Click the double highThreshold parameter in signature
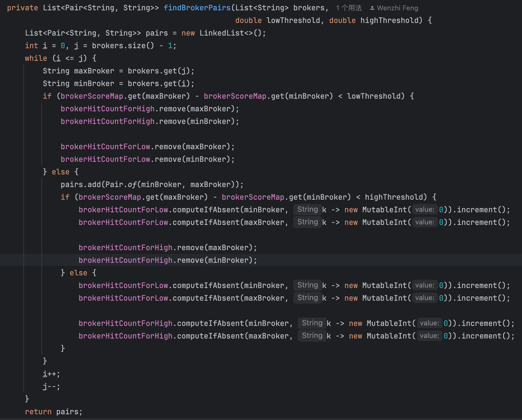The height and width of the screenshot is (420, 522). [375, 20]
